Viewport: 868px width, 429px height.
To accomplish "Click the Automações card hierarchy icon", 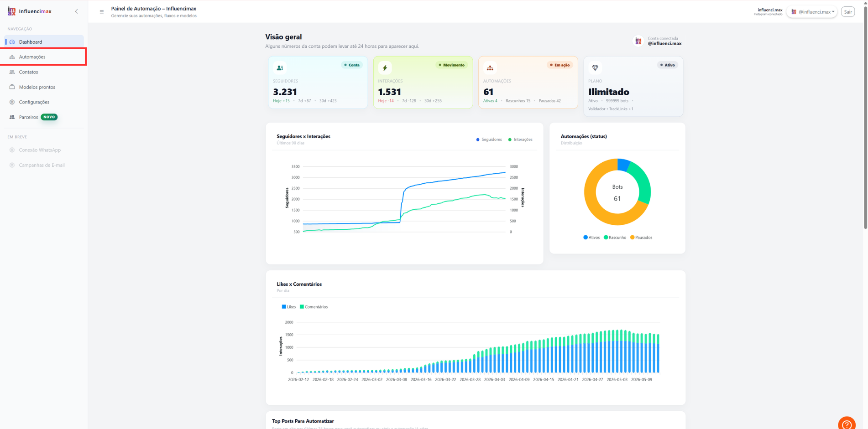I will pos(490,68).
